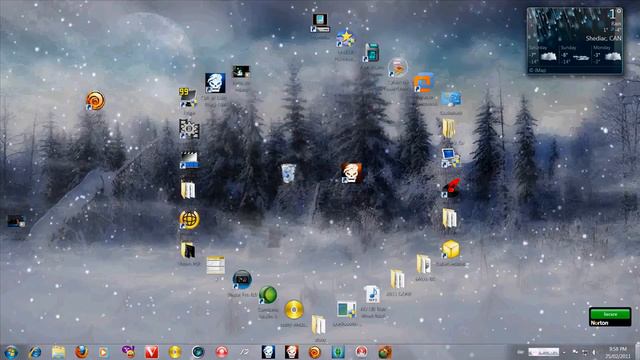Open blue skull Black Ops taskbar icon
The height and width of the screenshot is (360, 640).
coord(268,352)
